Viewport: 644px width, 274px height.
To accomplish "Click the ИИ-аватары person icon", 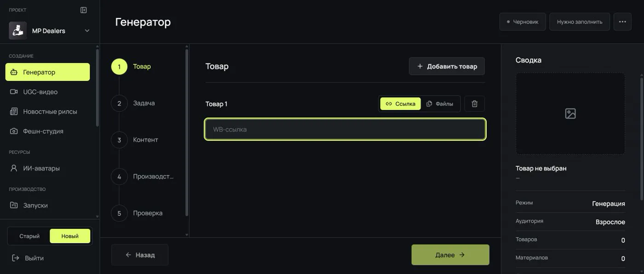I will tap(14, 168).
